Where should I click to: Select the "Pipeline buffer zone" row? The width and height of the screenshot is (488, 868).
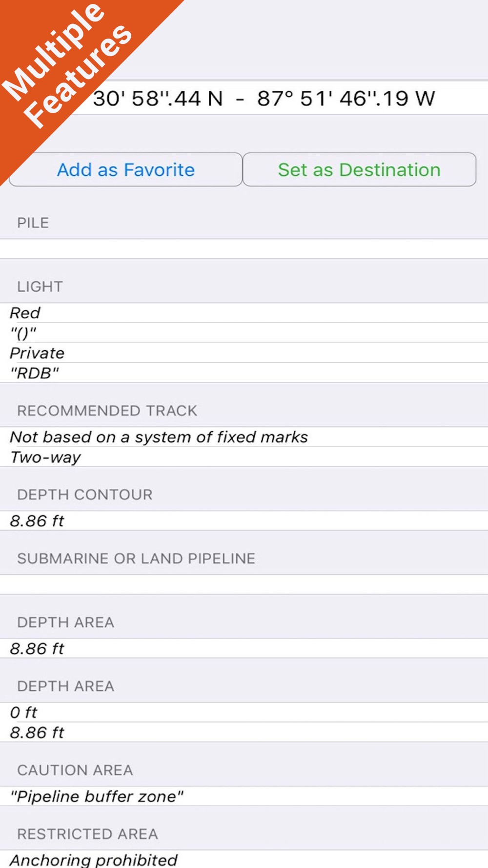point(244,796)
